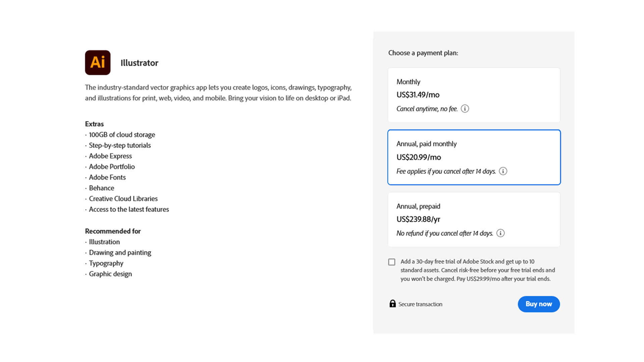Click "No refund if you cancel after 14 days."
The height and width of the screenshot is (362, 644).
445,233
